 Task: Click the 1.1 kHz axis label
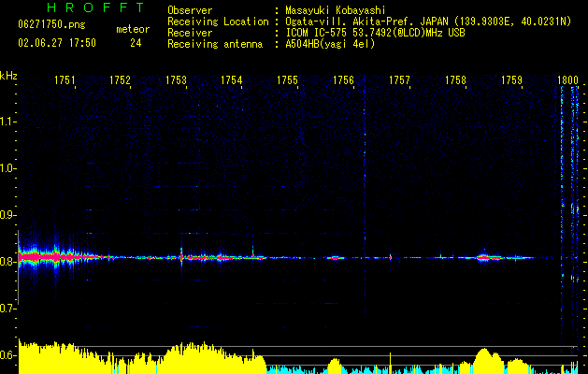click(7, 122)
